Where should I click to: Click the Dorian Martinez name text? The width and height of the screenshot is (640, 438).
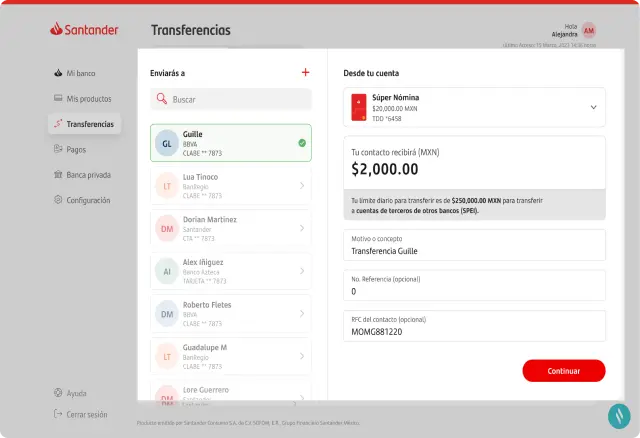pyautogui.click(x=209, y=219)
